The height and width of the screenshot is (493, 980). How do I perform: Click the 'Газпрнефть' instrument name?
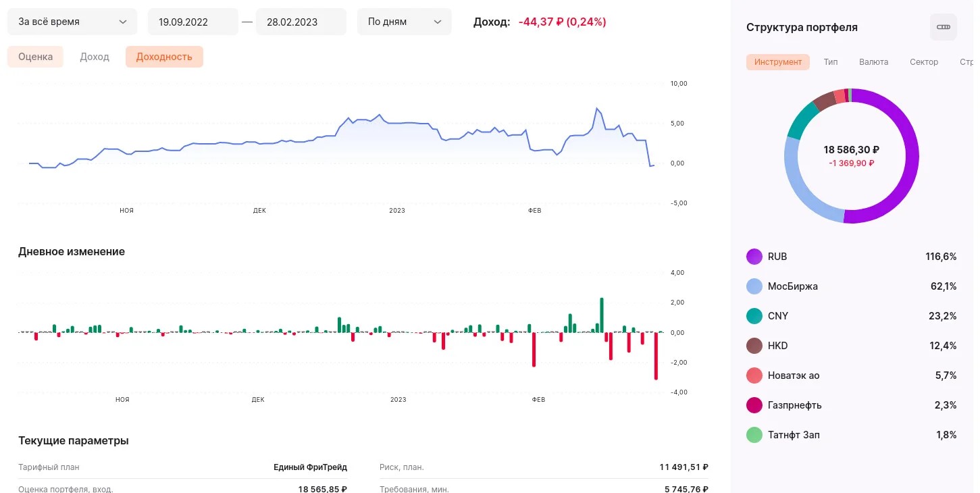tap(795, 405)
